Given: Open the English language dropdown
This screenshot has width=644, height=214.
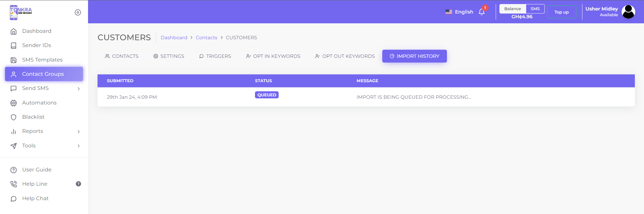Looking at the screenshot, I should coord(459,12).
